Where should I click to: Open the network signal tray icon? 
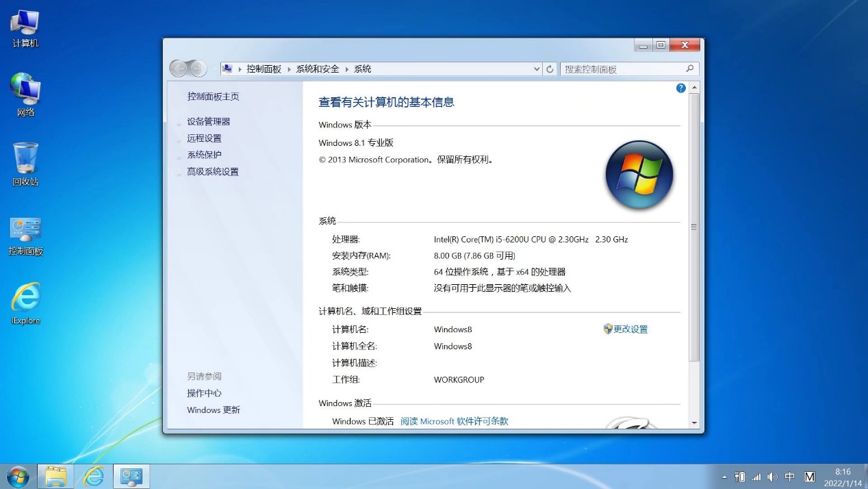tap(756, 477)
